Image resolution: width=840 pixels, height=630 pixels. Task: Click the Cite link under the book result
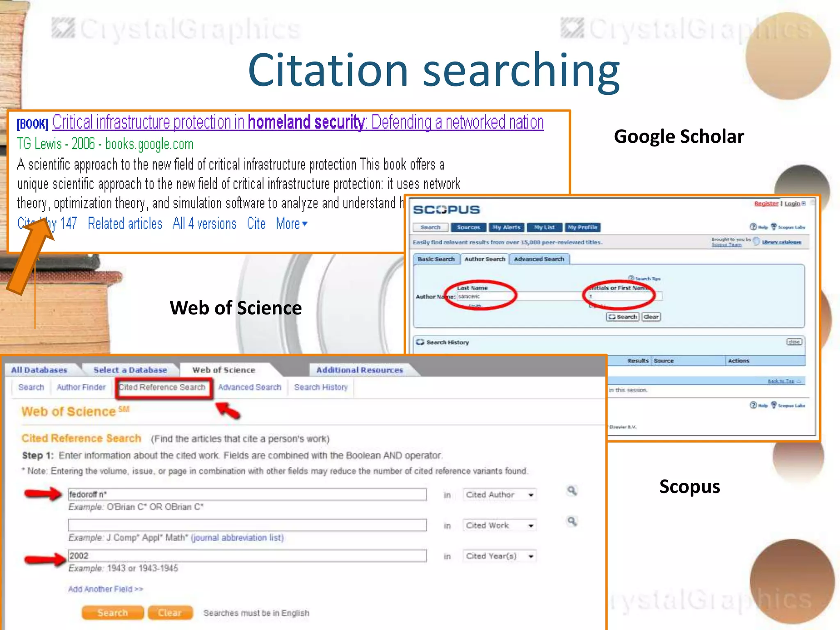click(x=256, y=224)
